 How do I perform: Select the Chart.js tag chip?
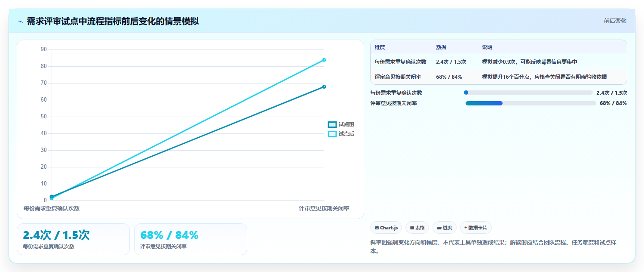pyautogui.click(x=386, y=228)
